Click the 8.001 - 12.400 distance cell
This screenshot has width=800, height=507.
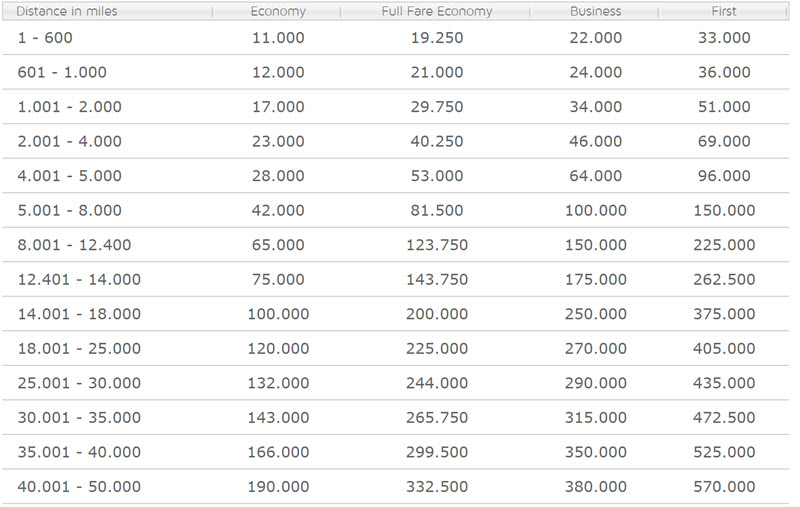(x=74, y=245)
